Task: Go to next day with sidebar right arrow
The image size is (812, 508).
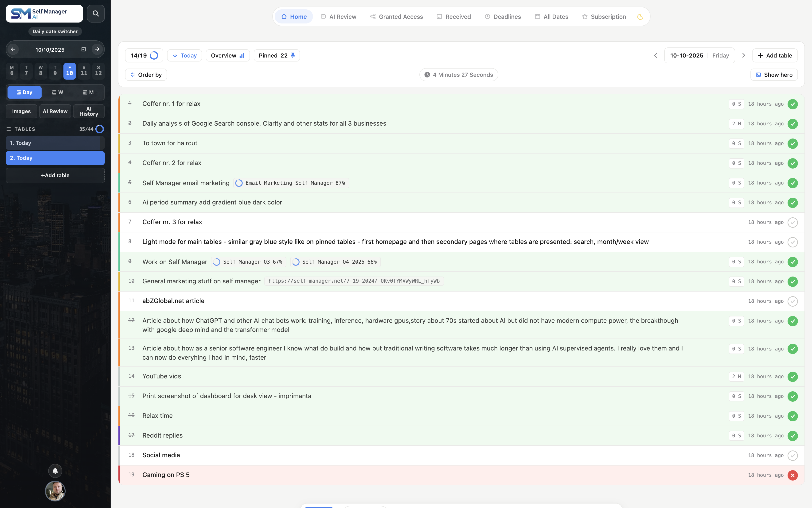Action: click(97, 49)
